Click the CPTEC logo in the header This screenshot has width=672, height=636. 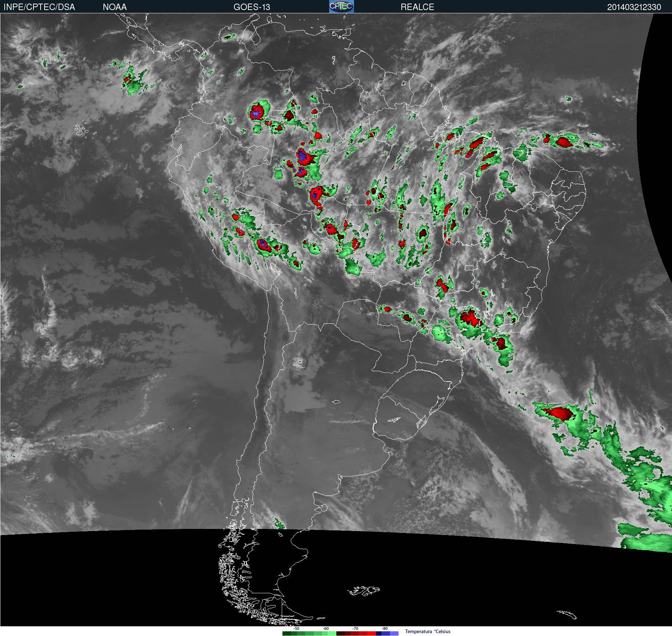(x=341, y=6)
